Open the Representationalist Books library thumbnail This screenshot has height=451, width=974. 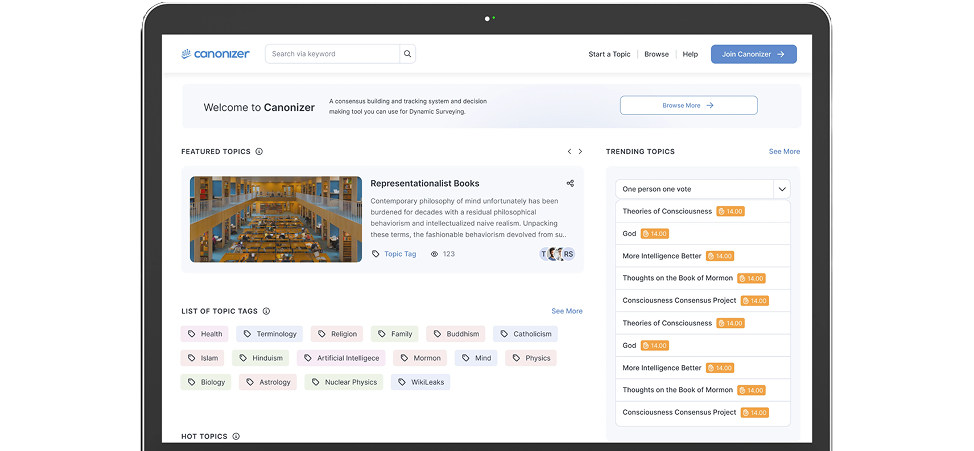[x=275, y=220]
